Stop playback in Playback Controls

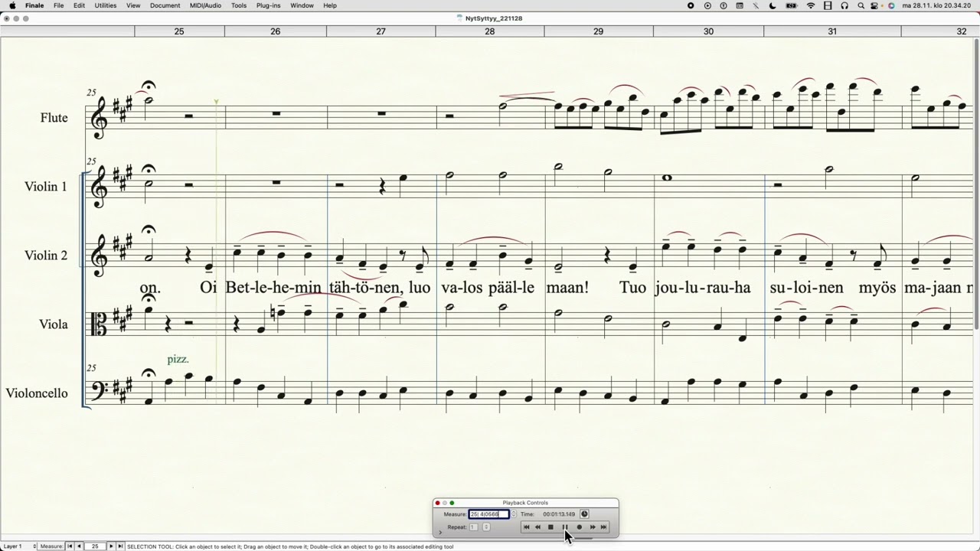pyautogui.click(x=550, y=527)
